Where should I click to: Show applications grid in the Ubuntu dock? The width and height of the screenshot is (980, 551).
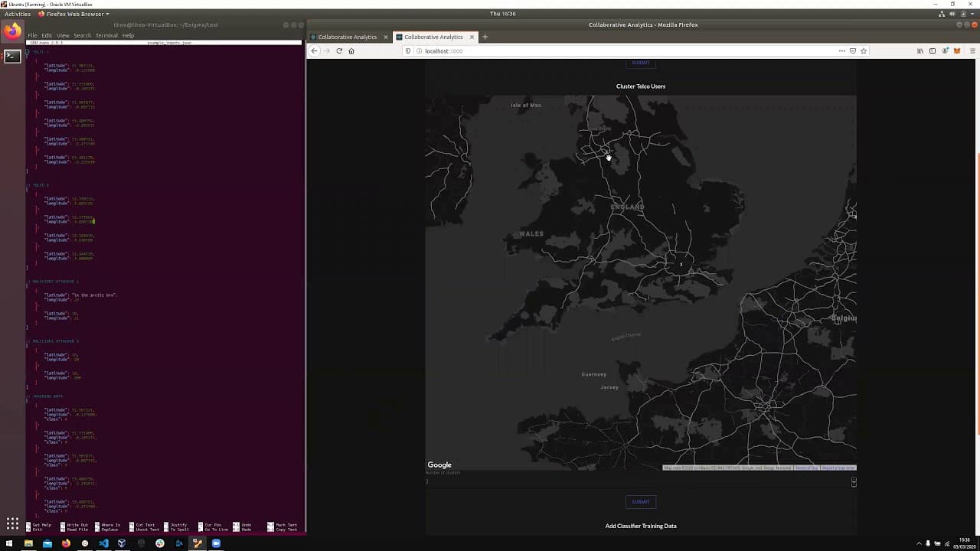pyautogui.click(x=12, y=523)
